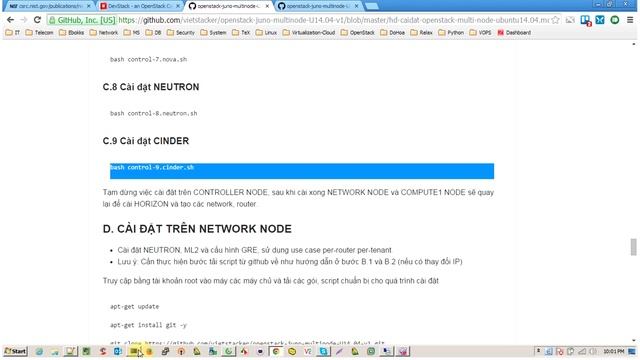This screenshot has width=640, height=360.
Task: Open the IT bookmarks folder
Action: click(13, 32)
